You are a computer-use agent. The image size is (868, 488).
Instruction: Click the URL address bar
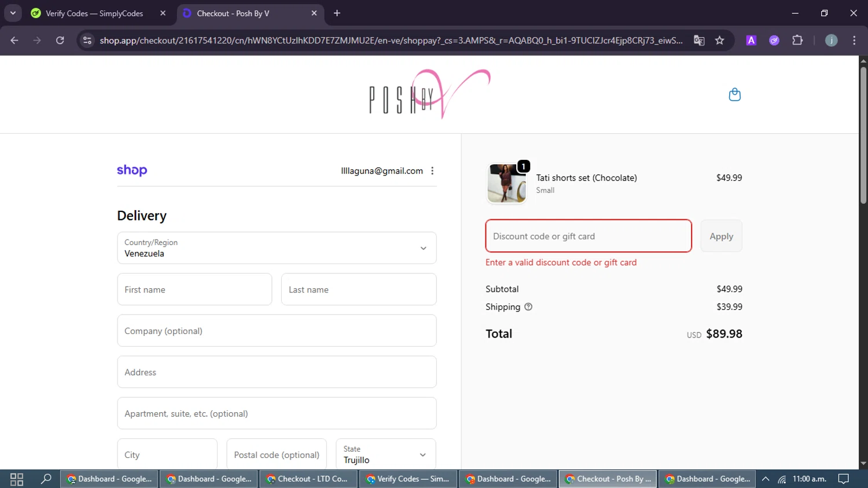coord(391,40)
